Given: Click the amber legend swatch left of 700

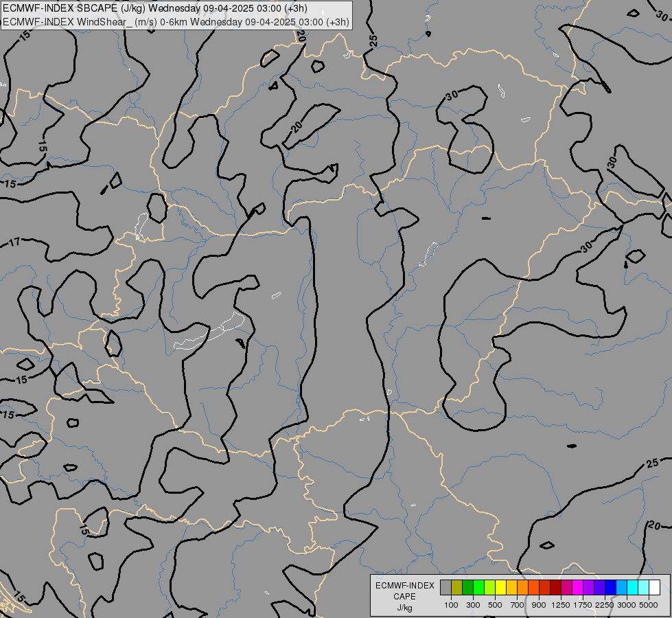Looking at the screenshot, I should pos(511,587).
